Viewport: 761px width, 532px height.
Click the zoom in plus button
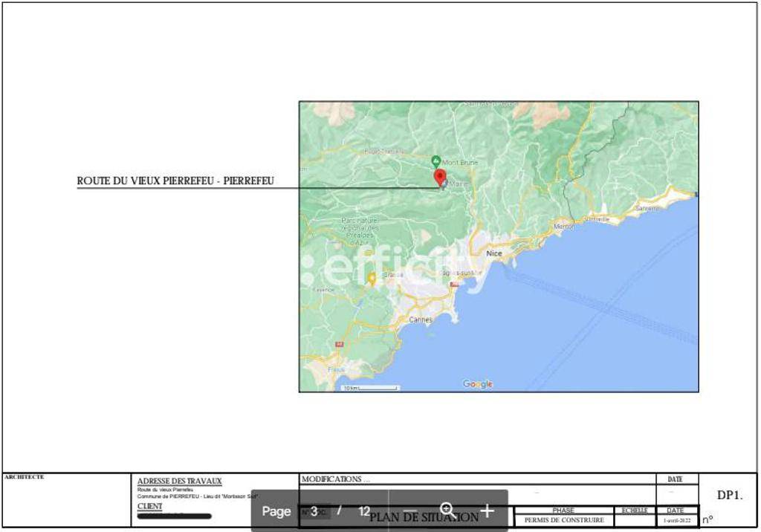487,510
